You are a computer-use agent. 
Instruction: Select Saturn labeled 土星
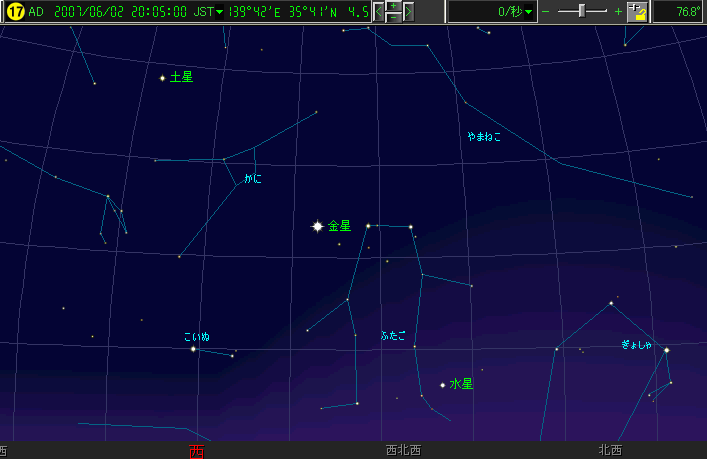point(162,78)
